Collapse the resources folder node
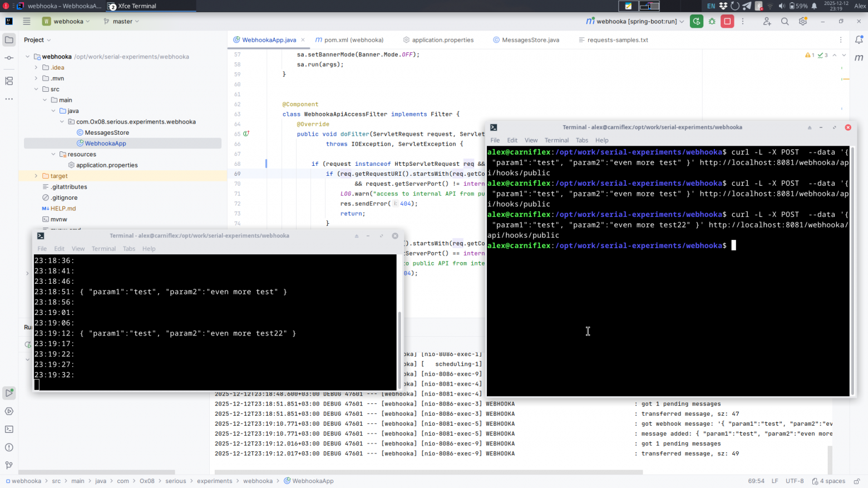The height and width of the screenshot is (488, 868). click(x=53, y=154)
